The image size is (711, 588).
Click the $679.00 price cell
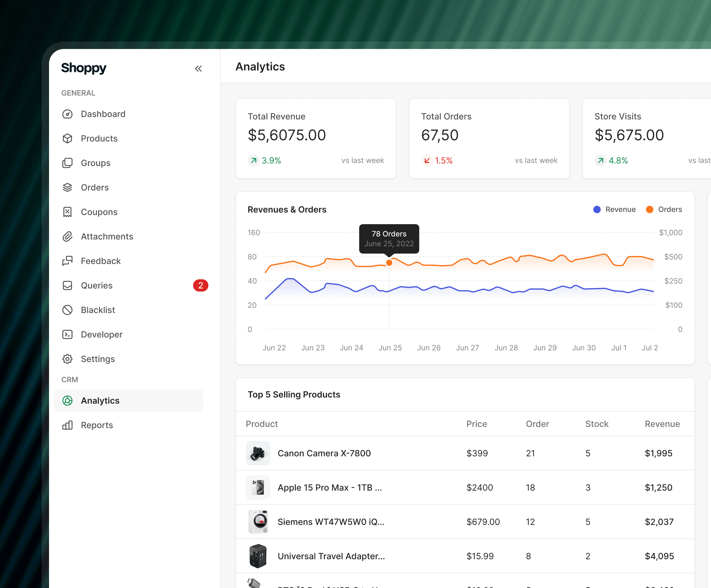483,522
